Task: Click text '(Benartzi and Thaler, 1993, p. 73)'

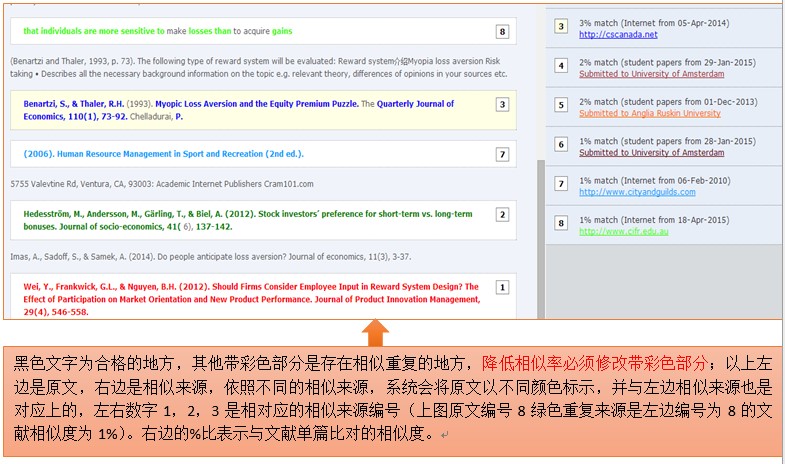Action: coord(72,61)
